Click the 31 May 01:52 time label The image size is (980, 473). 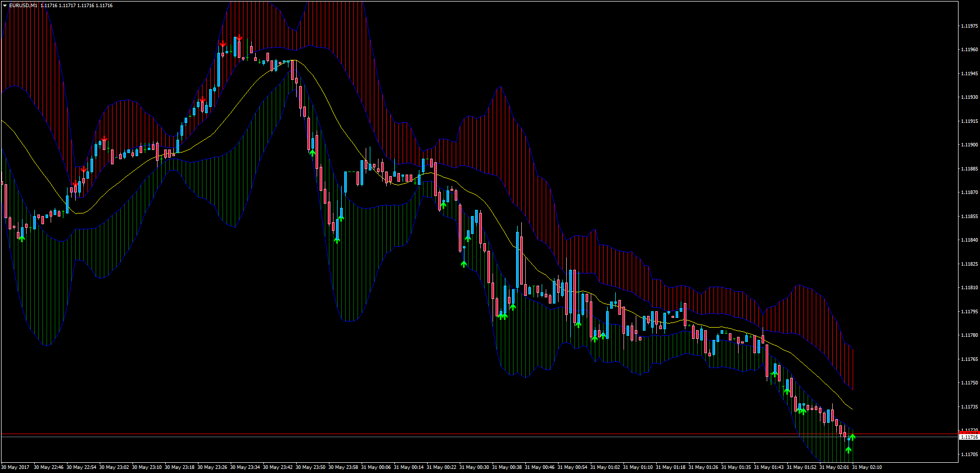pyautogui.click(x=801, y=467)
